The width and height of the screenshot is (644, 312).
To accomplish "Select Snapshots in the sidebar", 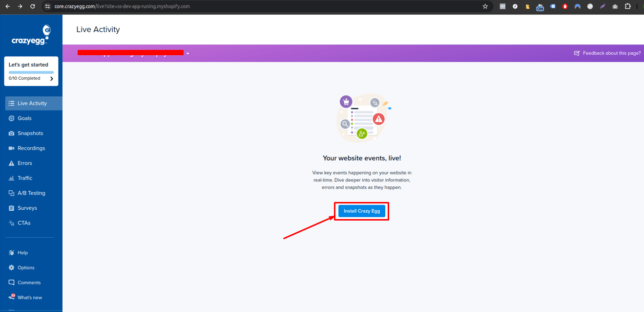I will pos(31,133).
